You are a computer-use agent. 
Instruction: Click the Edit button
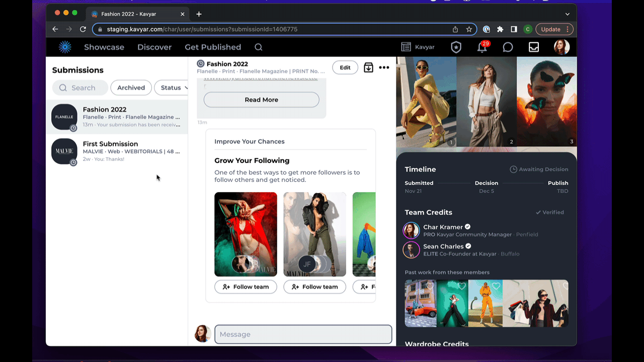tap(345, 67)
